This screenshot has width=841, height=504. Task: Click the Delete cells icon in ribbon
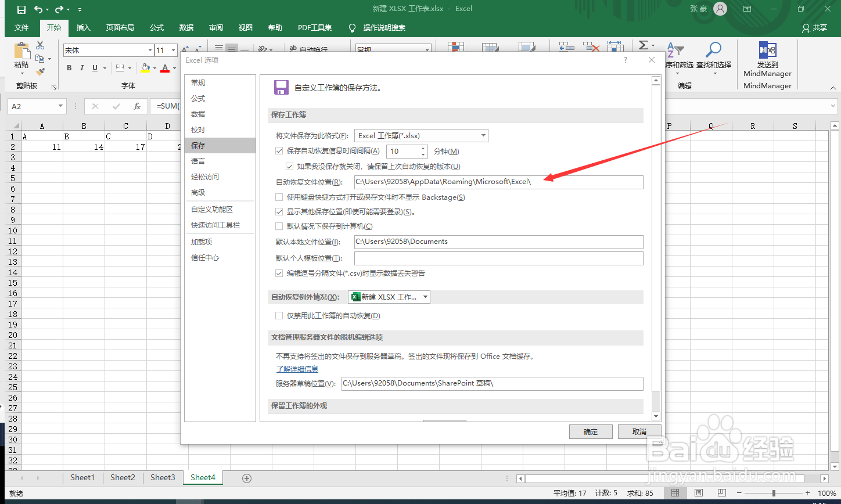point(591,46)
